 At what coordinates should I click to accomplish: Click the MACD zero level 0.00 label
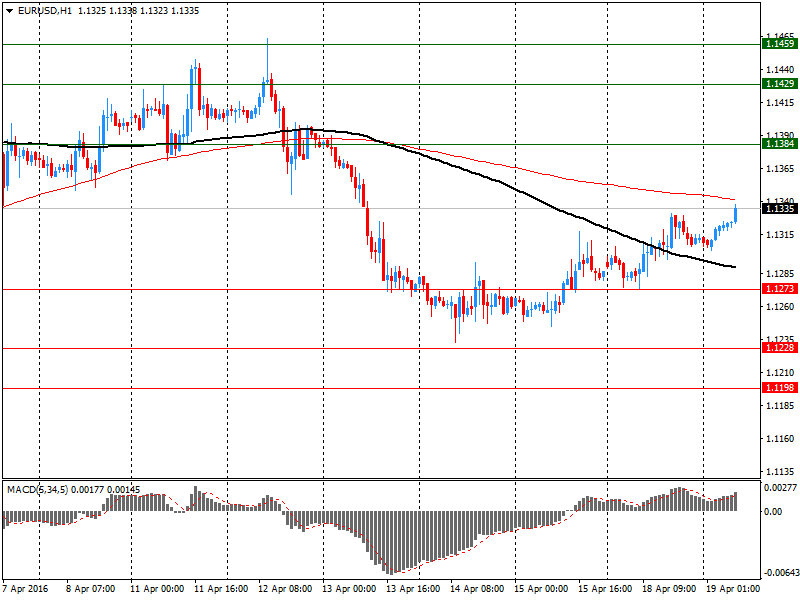click(x=773, y=511)
